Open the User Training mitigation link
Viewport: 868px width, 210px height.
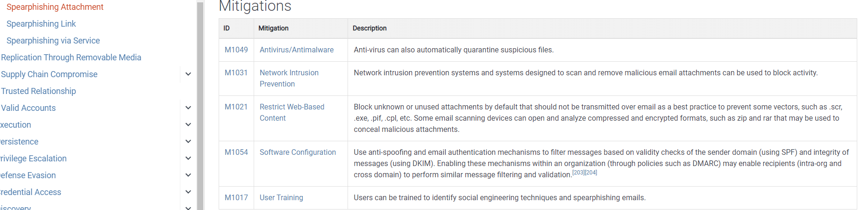point(281,197)
